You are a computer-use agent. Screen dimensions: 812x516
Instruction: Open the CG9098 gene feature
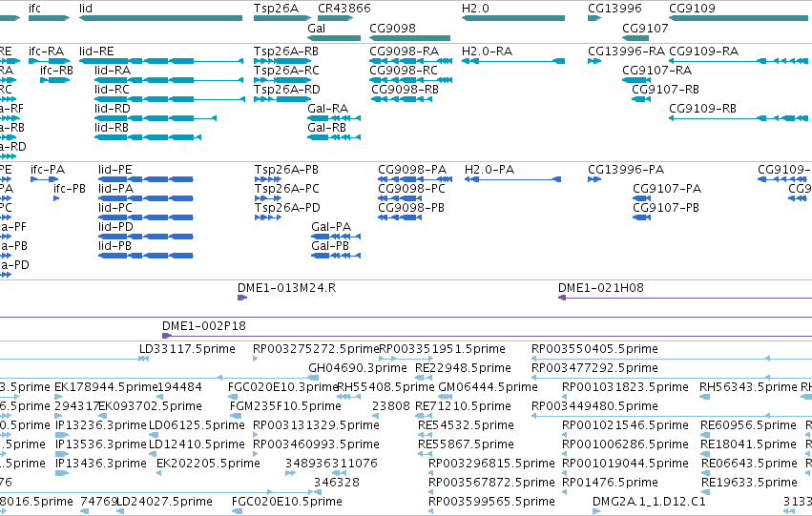coord(409,38)
